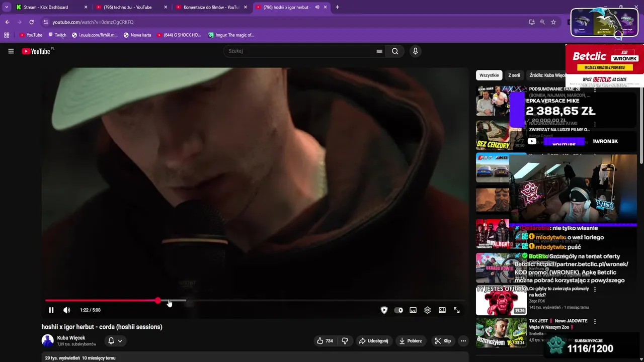644x362 pixels.
Task: Close the techno żul YouTube tab
Action: point(165,7)
